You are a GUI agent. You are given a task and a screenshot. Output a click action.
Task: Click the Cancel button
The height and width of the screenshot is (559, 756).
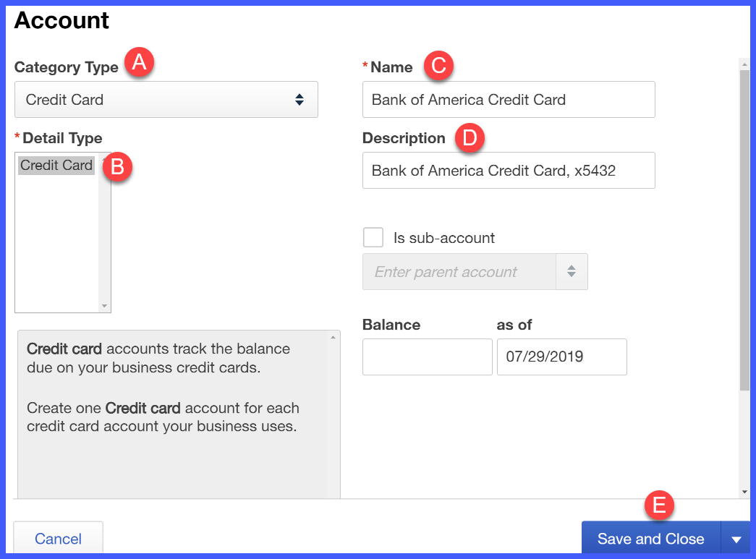[x=59, y=538]
